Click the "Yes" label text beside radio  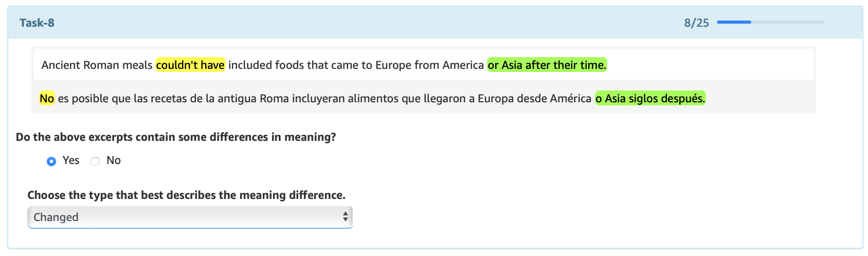[71, 160]
